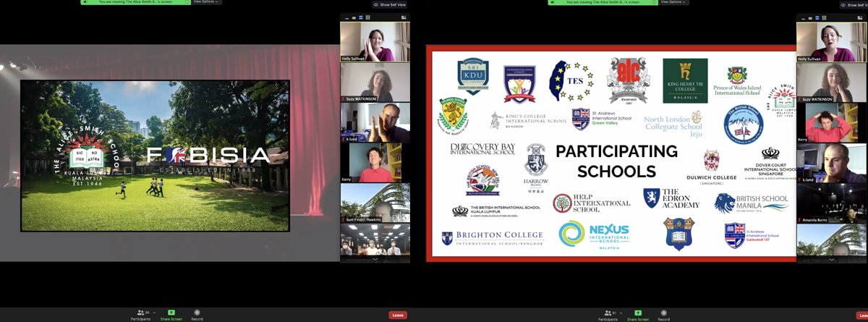The width and height of the screenshot is (868, 322).
Task: Click HELP International School logo
Action: coord(591,203)
